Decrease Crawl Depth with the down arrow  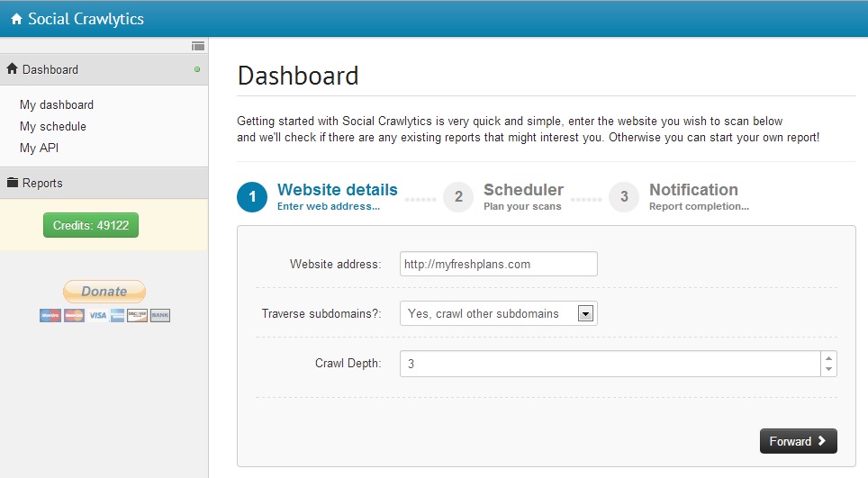(828, 369)
